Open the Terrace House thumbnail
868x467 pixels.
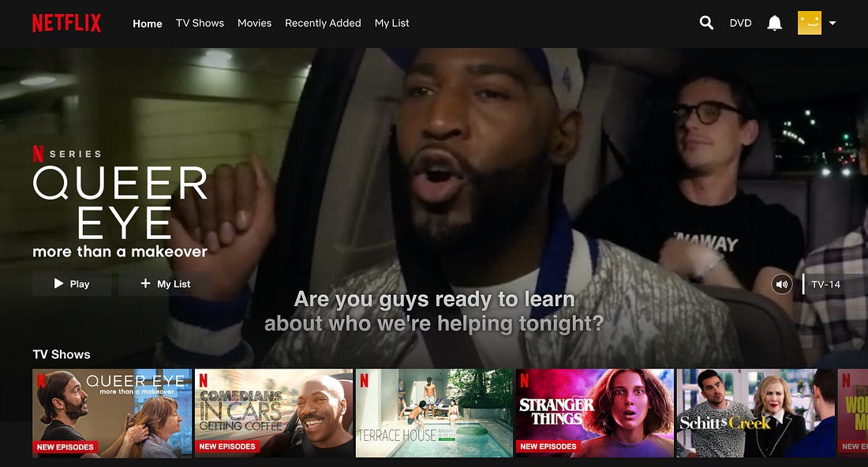(434, 413)
